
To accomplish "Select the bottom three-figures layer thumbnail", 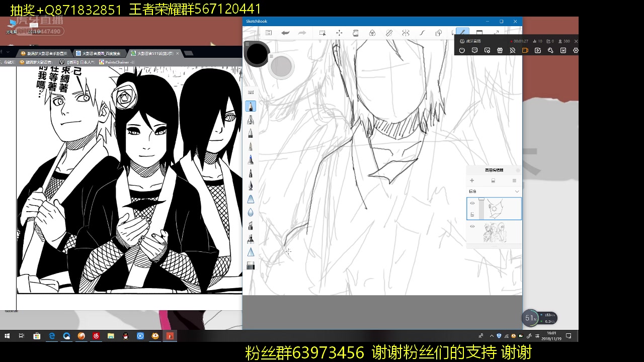I will pyautogui.click(x=495, y=233).
